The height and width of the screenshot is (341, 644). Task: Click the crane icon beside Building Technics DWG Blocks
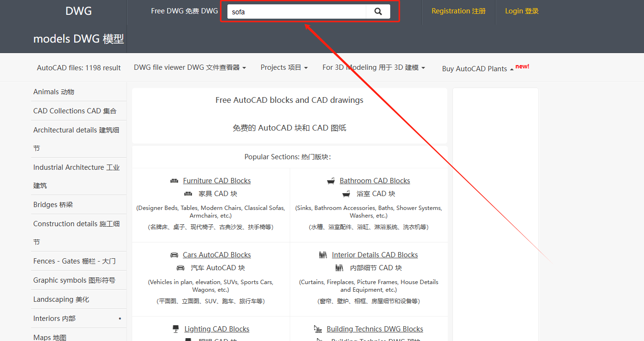click(318, 329)
